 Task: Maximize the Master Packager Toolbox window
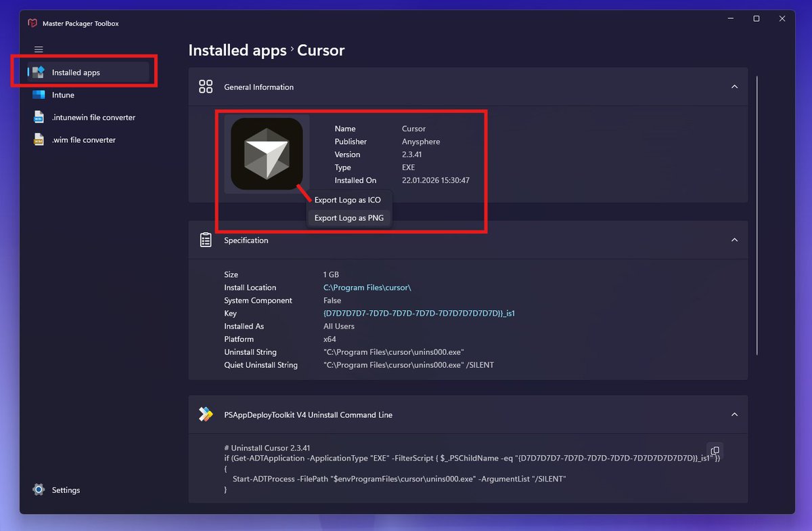(757, 19)
